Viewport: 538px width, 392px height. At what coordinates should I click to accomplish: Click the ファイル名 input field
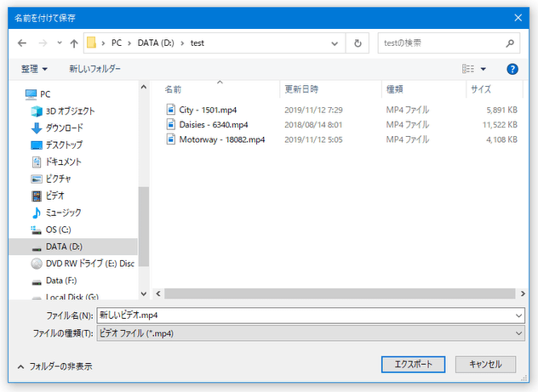point(306,315)
